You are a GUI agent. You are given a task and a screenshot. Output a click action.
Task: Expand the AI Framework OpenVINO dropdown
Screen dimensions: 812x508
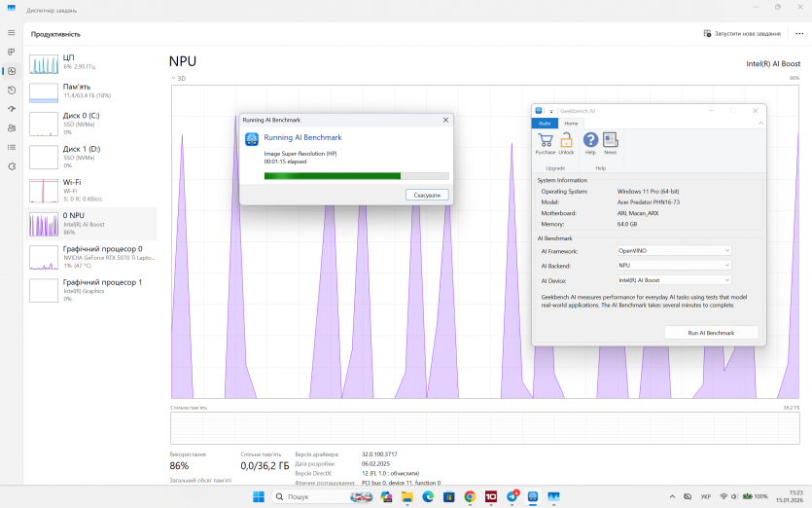click(x=674, y=251)
